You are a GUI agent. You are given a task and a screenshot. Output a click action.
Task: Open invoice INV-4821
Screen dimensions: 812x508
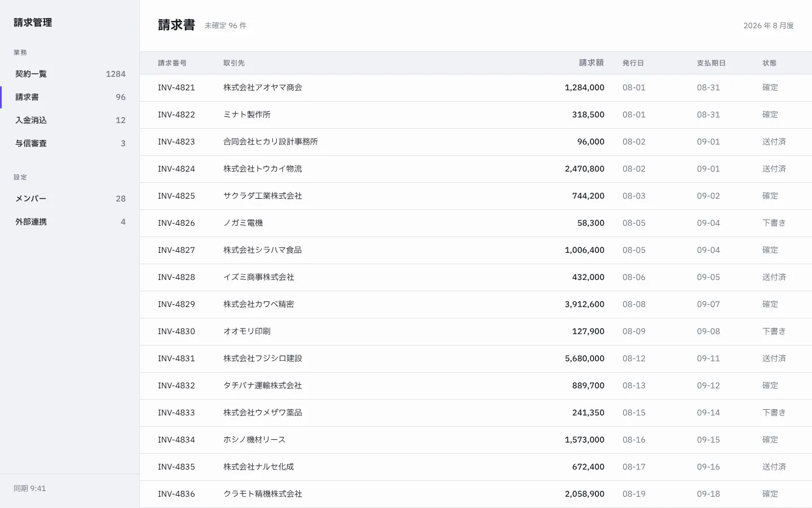click(x=176, y=87)
